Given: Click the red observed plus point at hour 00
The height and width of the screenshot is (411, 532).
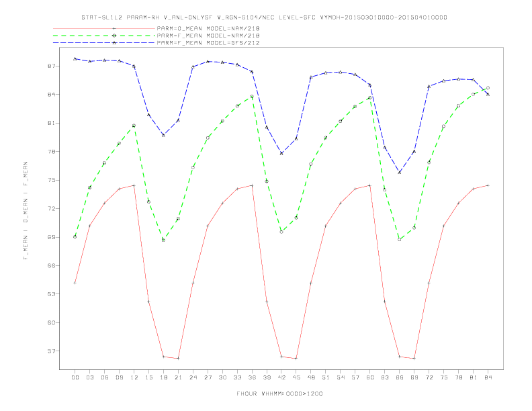Looking at the screenshot, I should coord(75,283).
